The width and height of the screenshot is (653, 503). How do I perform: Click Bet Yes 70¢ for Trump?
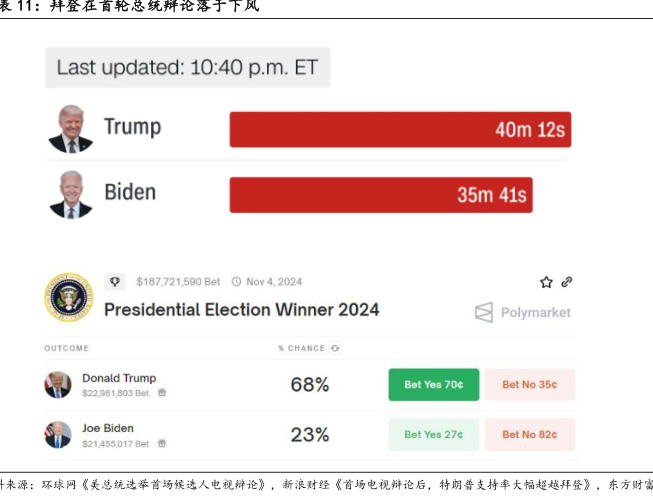click(433, 385)
